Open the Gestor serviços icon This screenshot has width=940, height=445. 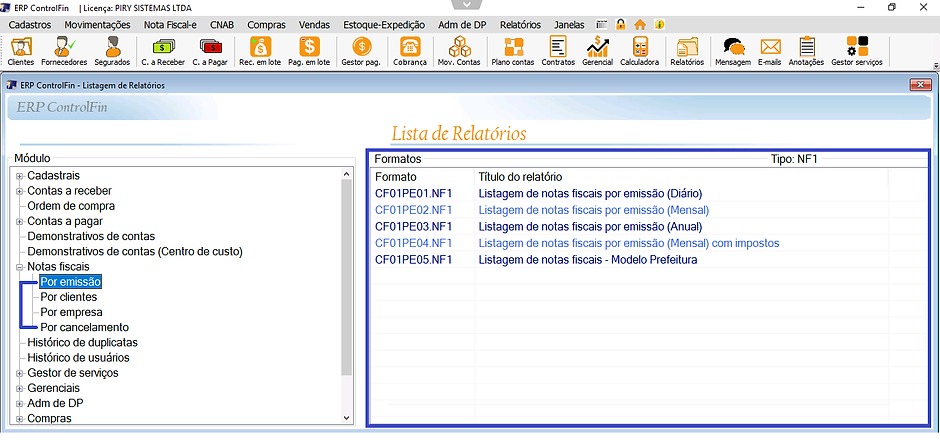[x=857, y=51]
